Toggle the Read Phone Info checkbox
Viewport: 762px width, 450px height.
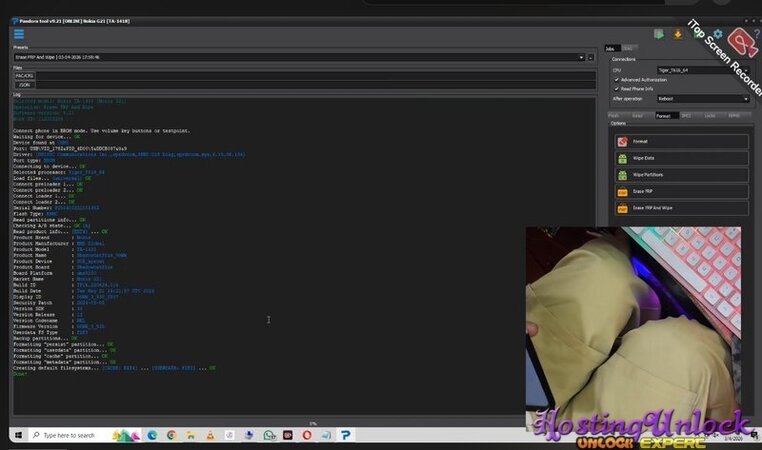pos(617,88)
